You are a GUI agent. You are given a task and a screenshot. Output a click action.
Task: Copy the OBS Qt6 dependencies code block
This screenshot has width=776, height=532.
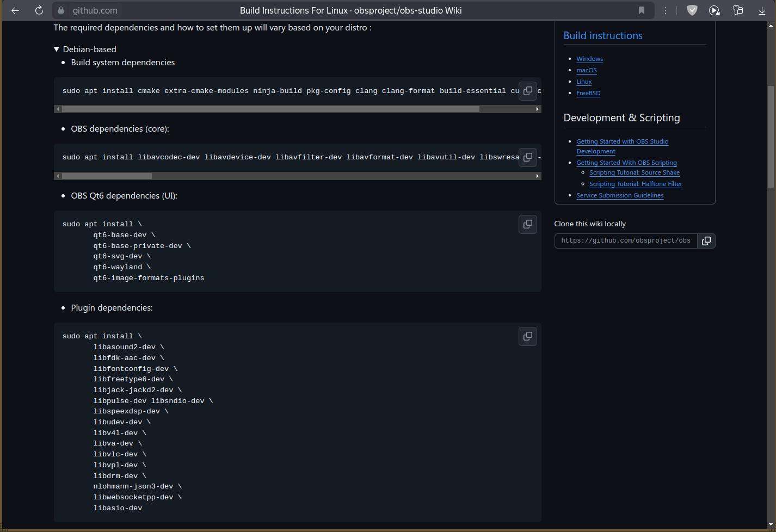[x=528, y=224]
